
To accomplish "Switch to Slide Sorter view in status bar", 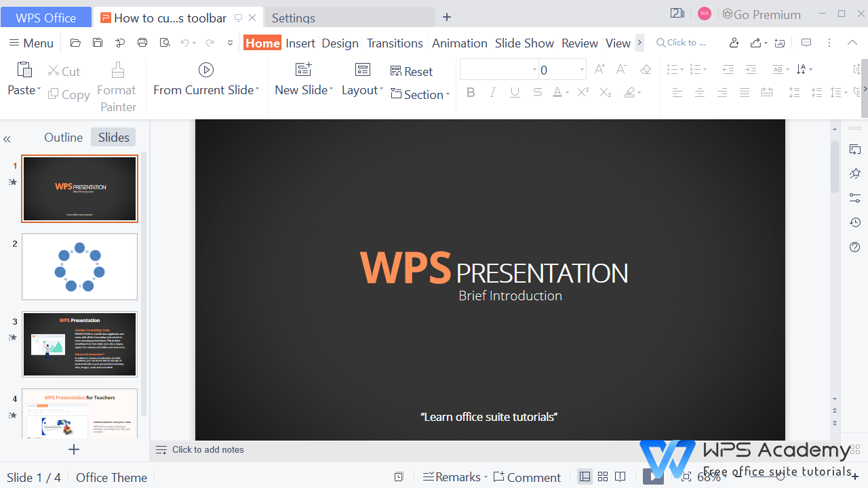I will (602, 476).
